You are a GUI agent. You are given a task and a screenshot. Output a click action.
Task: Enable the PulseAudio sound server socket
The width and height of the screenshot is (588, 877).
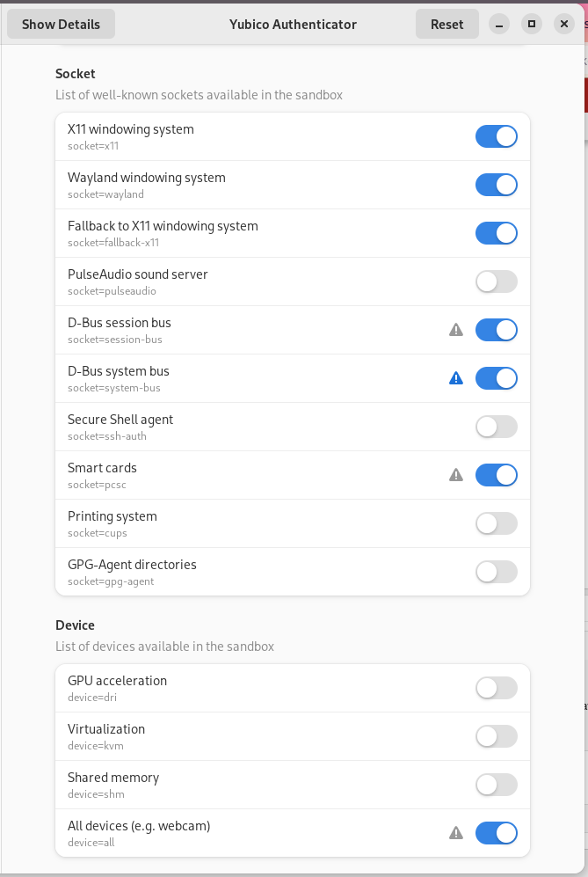pos(496,281)
